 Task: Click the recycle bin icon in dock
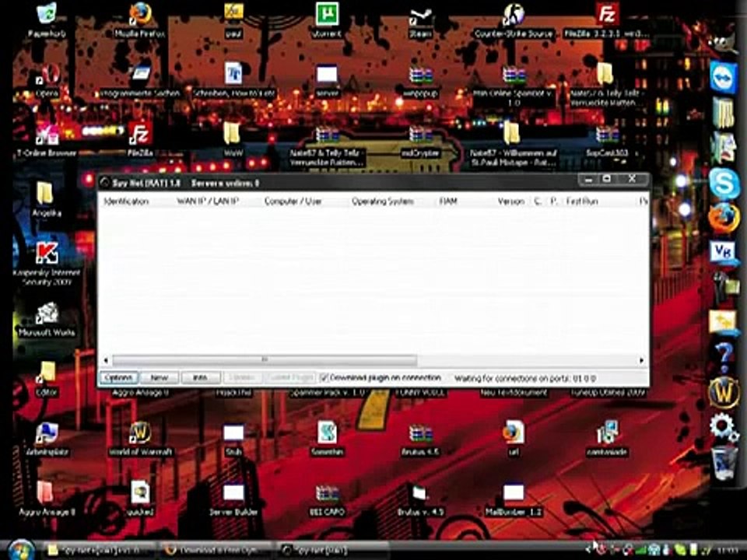tap(724, 462)
